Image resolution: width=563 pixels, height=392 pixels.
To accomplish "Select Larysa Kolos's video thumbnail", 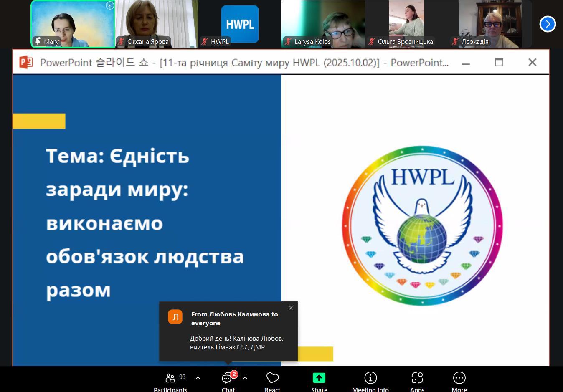I will click(323, 24).
